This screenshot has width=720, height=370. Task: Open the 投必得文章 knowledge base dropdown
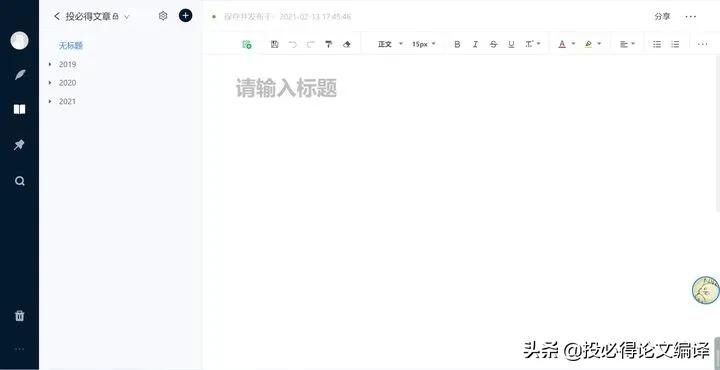tap(127, 17)
